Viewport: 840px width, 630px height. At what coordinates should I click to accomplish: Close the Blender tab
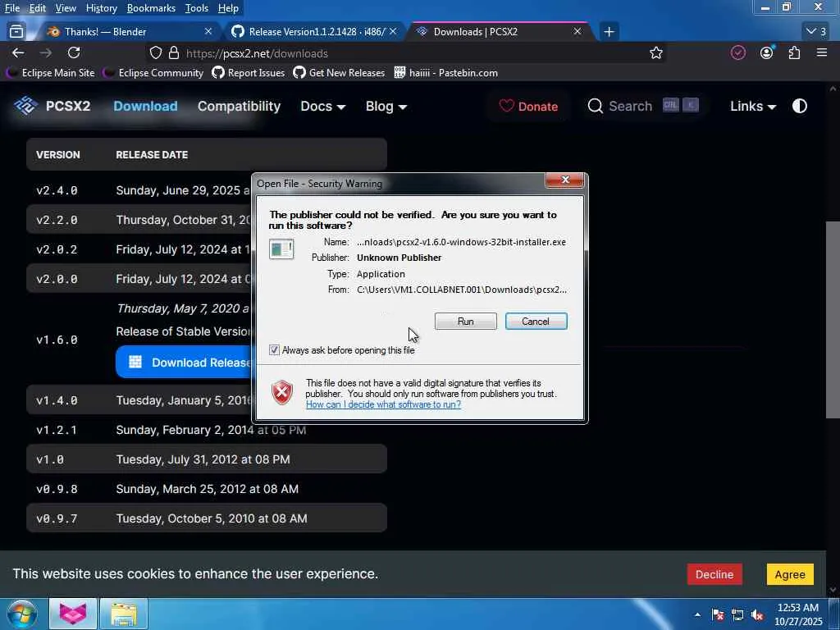(x=208, y=32)
